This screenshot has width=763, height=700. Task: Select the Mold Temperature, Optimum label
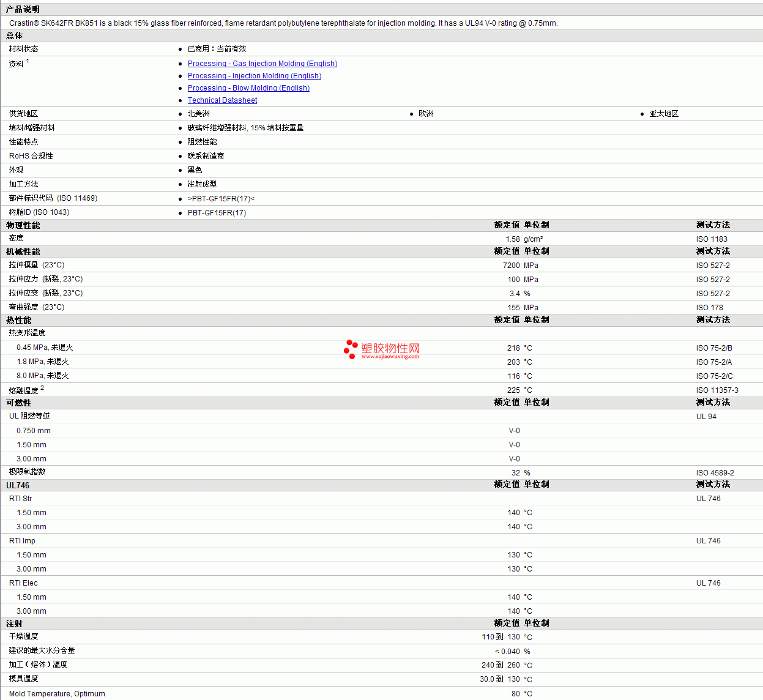(57, 694)
